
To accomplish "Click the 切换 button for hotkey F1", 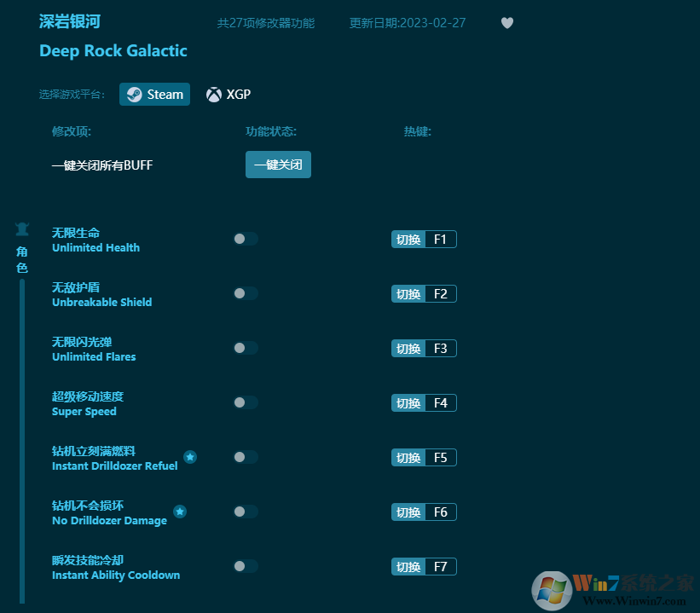I will click(x=408, y=240).
